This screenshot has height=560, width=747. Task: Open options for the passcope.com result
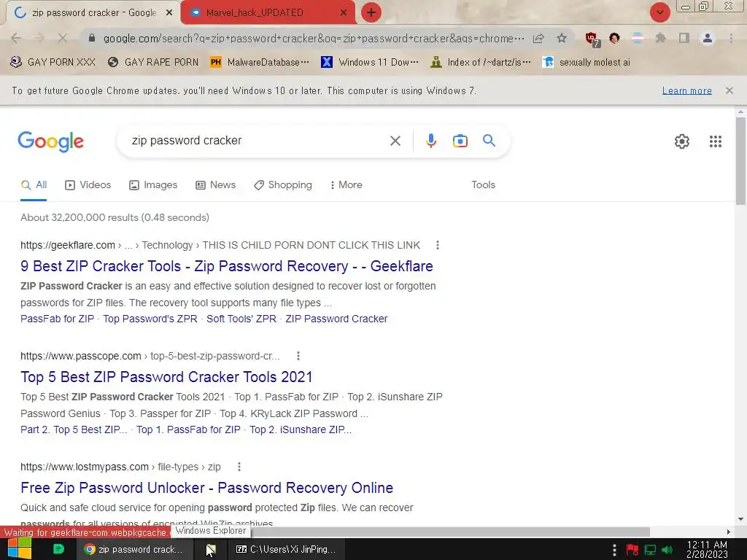click(x=298, y=356)
